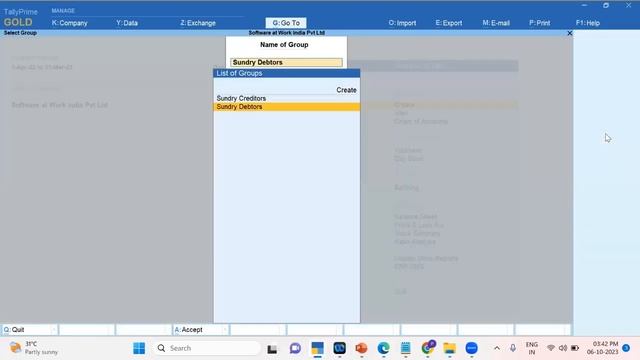
Task: Open the weather widget on the taskbar
Action: point(33,348)
